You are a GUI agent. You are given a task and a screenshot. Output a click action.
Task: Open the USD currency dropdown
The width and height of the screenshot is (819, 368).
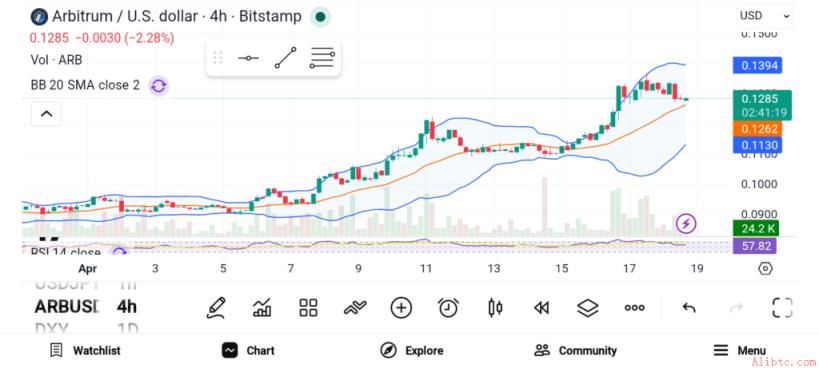coord(765,16)
